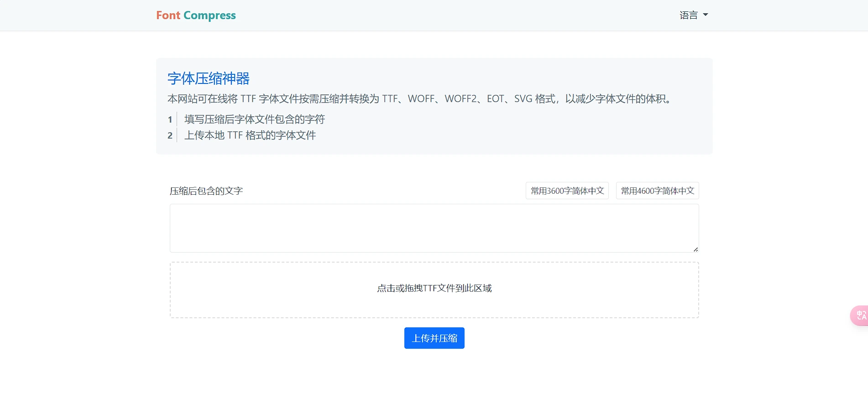The image size is (868, 398).
Task: Select step text 填写压缩后字体文件包含的字符
Action: coord(255,119)
